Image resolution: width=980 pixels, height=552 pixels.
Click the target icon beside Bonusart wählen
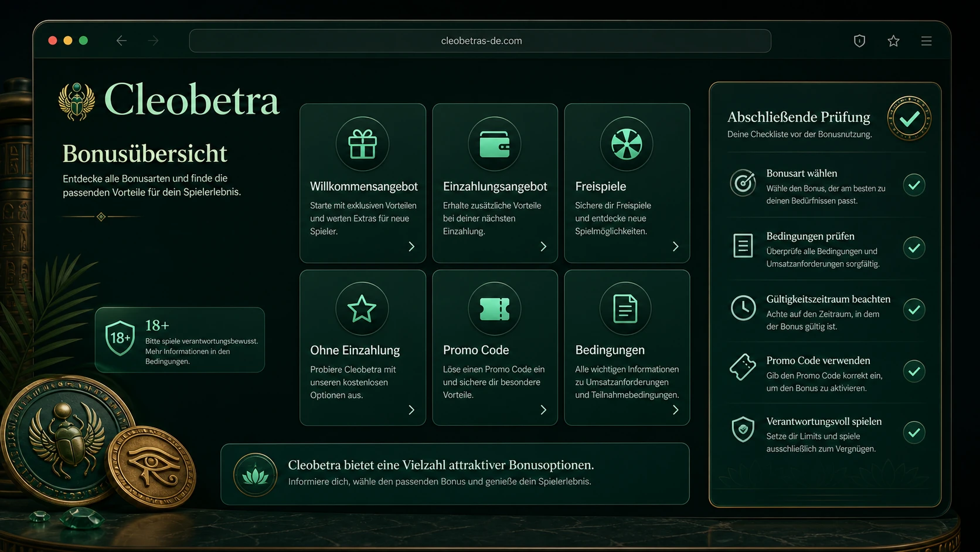click(743, 182)
